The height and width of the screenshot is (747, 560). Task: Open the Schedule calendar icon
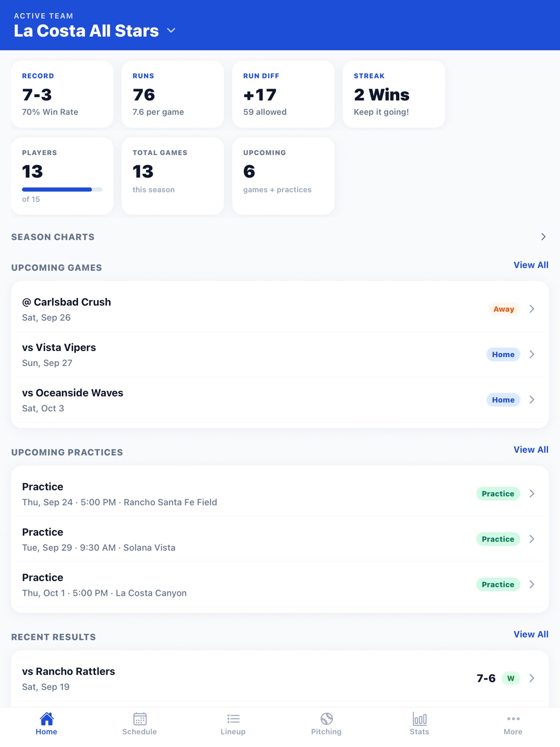(140, 719)
